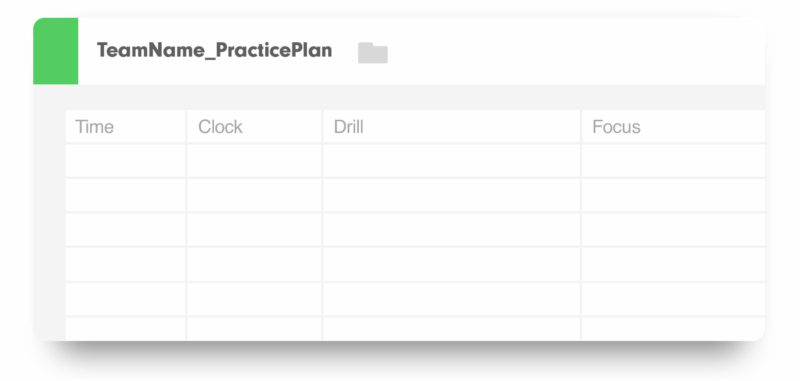
Task: Click the green Sheets logo block
Action: [x=56, y=51]
